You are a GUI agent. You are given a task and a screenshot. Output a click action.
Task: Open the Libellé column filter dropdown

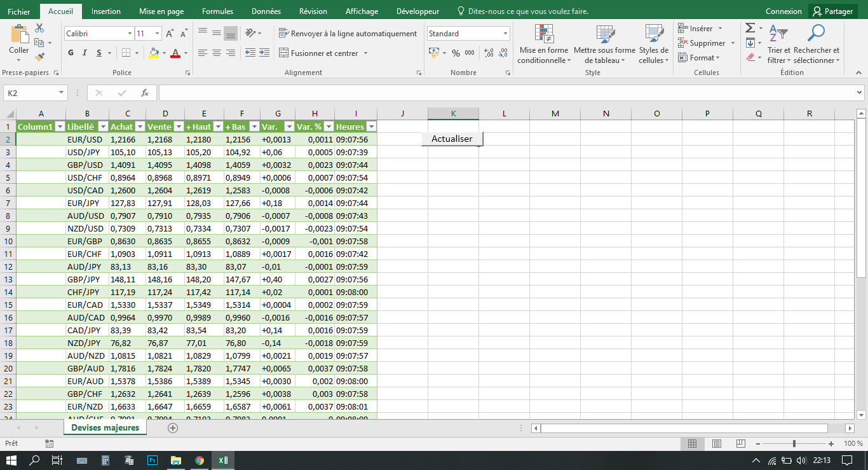[104, 127]
